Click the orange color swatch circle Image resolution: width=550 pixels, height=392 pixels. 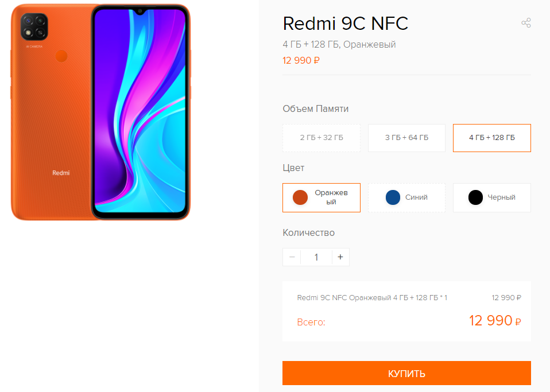pyautogui.click(x=300, y=197)
